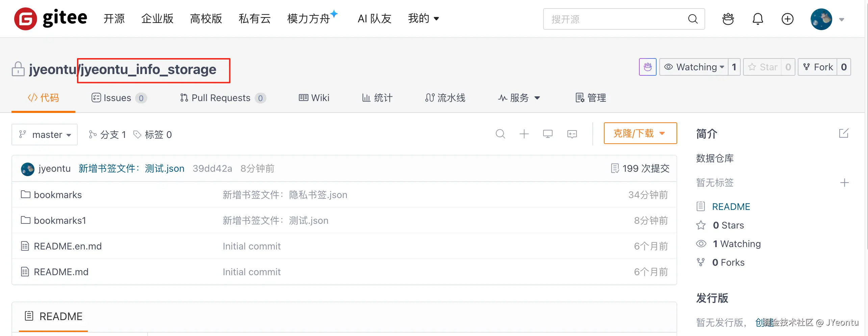Click 0 Stars in the sidebar

pyautogui.click(x=728, y=225)
